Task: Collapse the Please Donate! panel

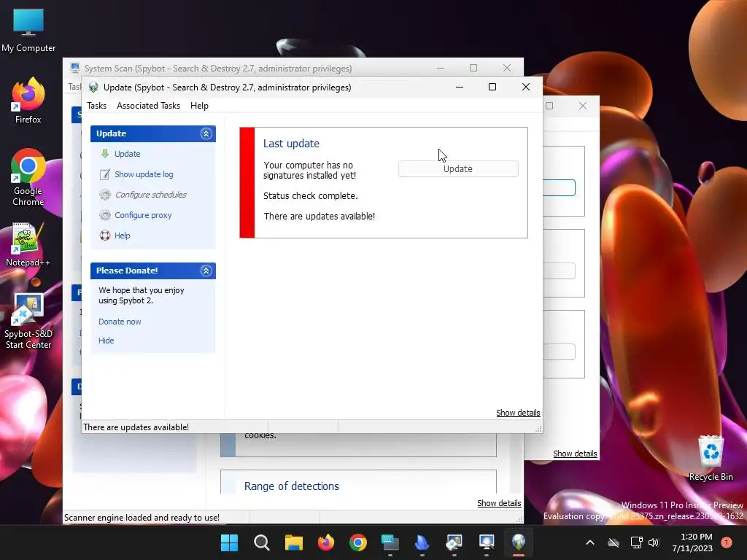Action: pyautogui.click(x=206, y=271)
